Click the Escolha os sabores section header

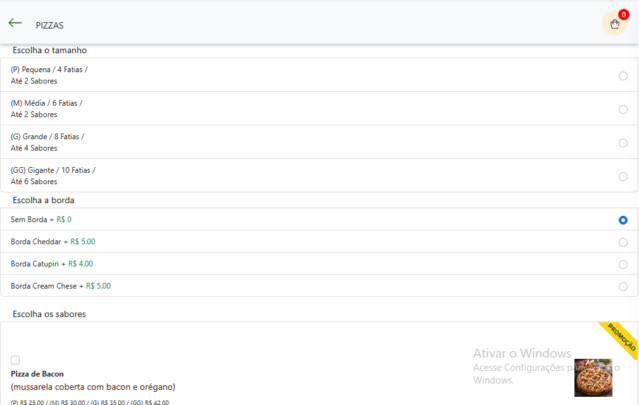(49, 314)
